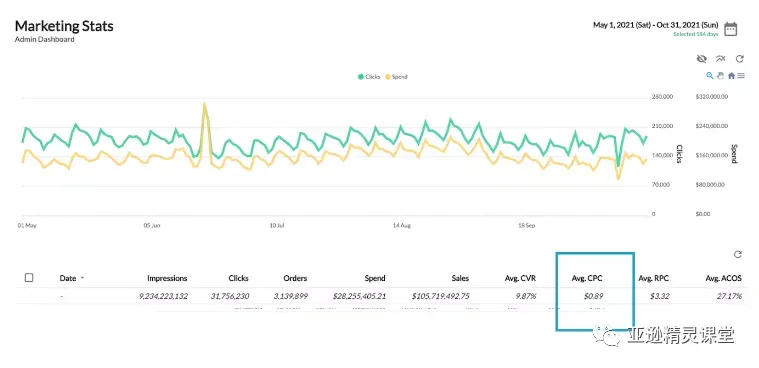Click the Marketing Stats page title
Viewport: 759px width, 368px height.
(64, 26)
